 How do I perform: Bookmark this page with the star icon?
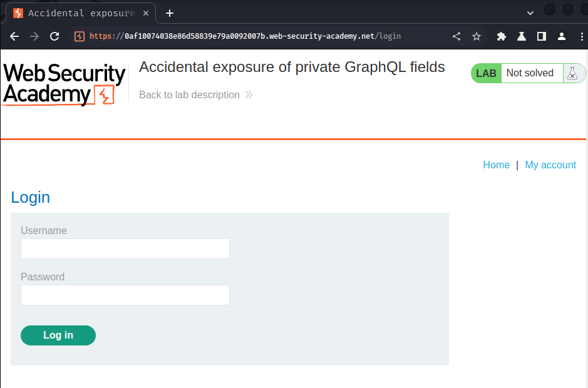coord(477,36)
